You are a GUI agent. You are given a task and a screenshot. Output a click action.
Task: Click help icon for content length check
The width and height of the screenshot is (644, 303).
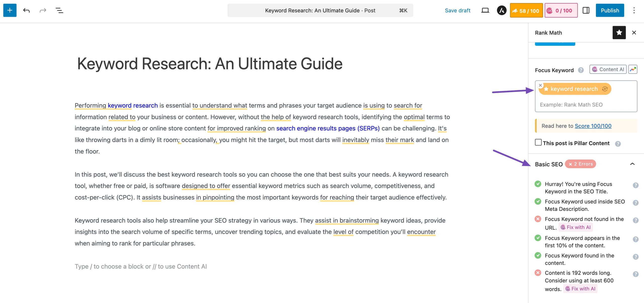pyautogui.click(x=635, y=274)
